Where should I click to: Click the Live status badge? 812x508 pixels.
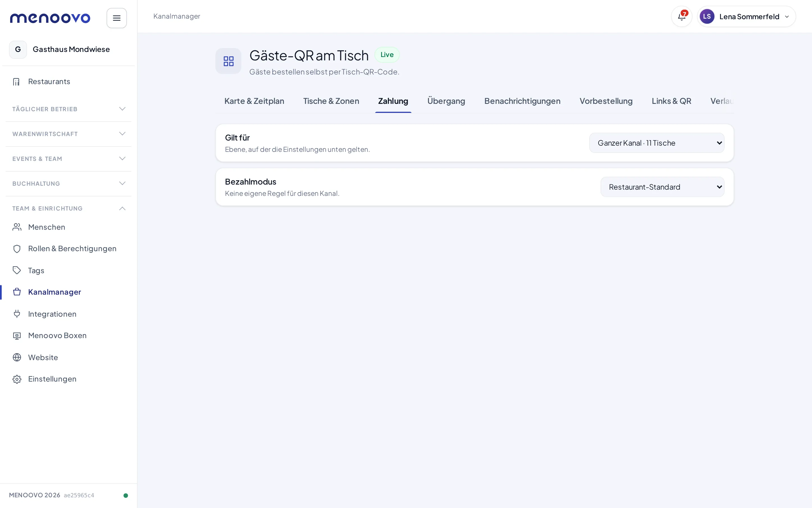387,55
